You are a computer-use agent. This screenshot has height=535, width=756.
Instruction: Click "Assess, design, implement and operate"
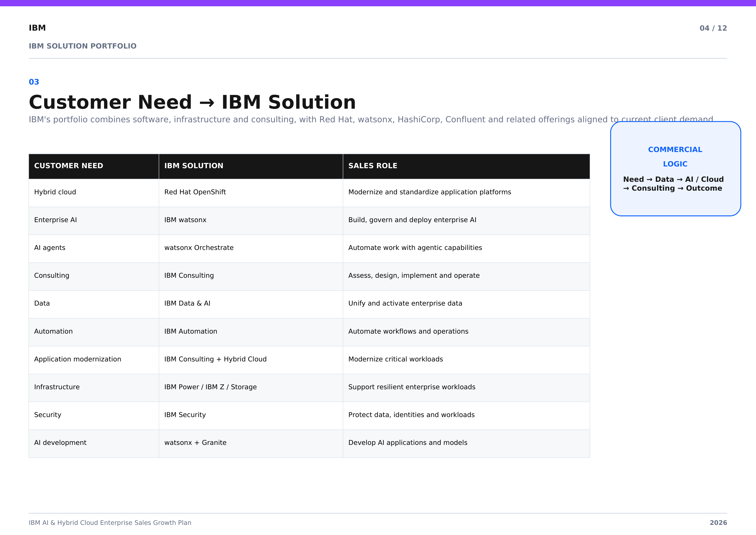tap(414, 276)
